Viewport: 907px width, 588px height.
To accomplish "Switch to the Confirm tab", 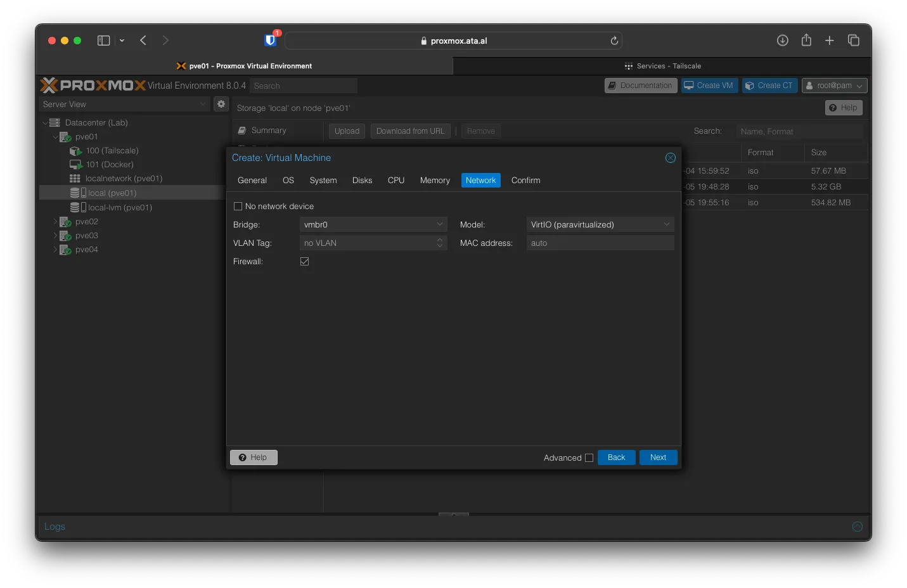I will coord(526,181).
